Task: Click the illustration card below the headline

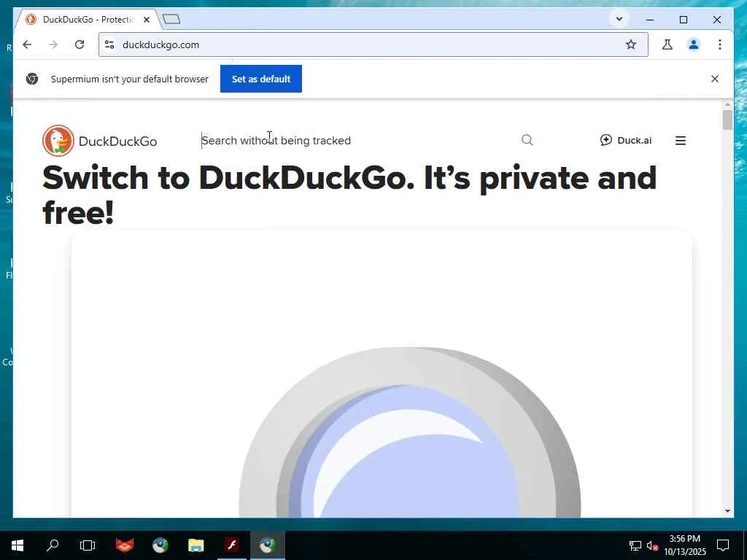Action: click(x=382, y=374)
